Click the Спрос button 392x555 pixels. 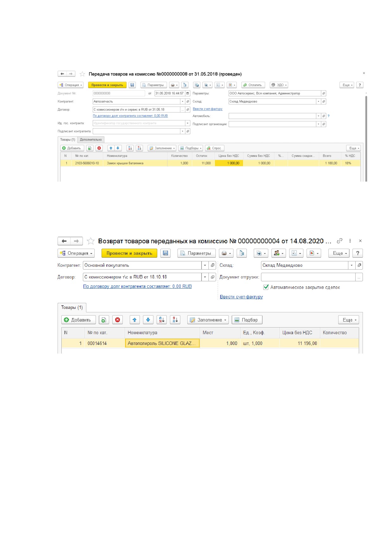coord(215,148)
